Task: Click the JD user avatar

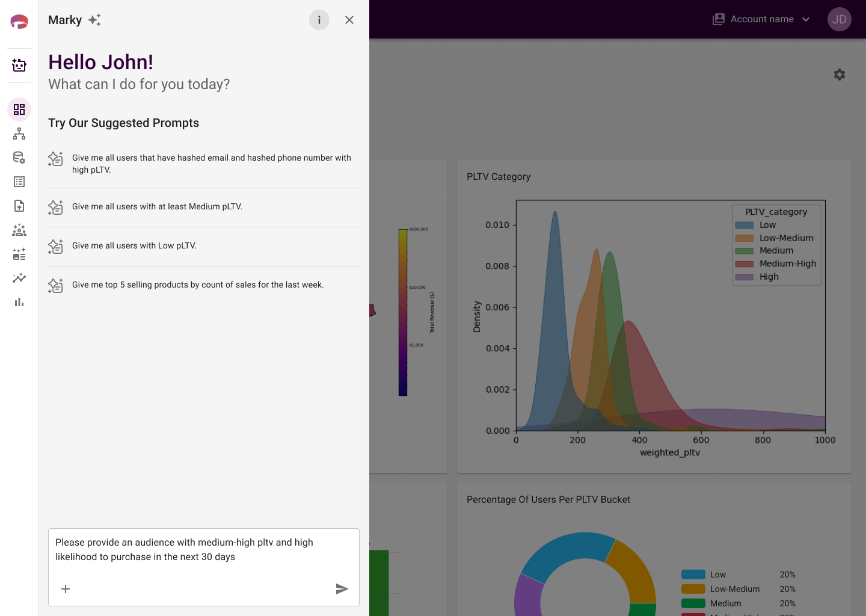Action: 840,19
